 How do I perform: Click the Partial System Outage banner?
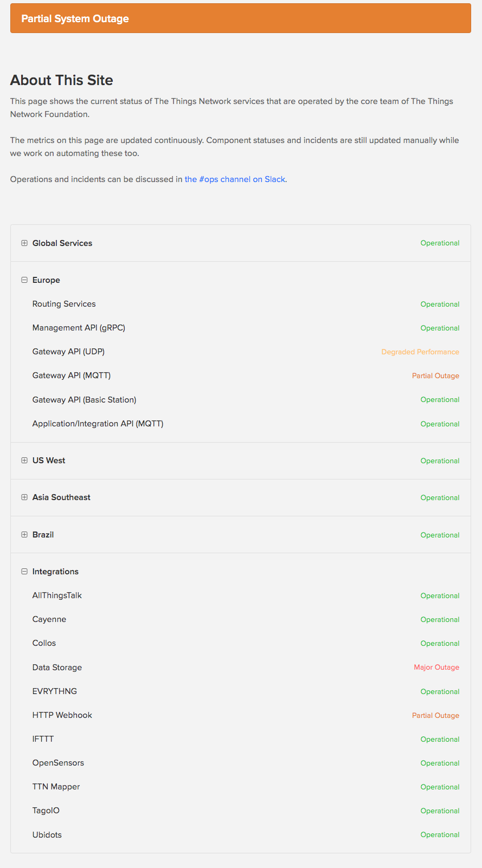pyautogui.click(x=241, y=18)
